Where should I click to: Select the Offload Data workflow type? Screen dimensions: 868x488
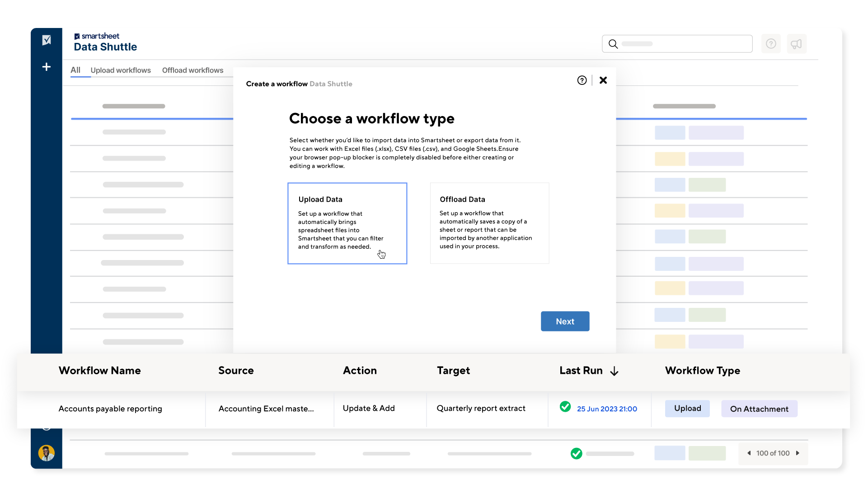click(x=489, y=223)
